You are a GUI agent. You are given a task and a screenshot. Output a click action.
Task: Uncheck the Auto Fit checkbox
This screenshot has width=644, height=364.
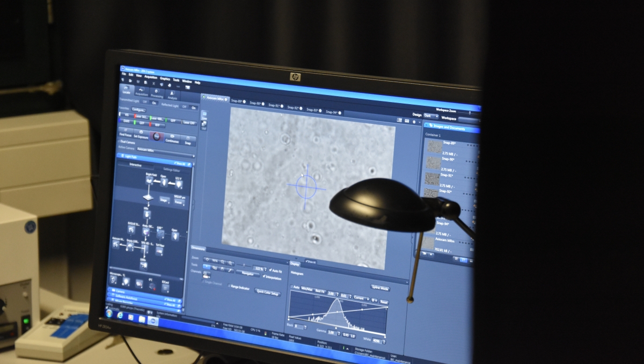tap(269, 270)
